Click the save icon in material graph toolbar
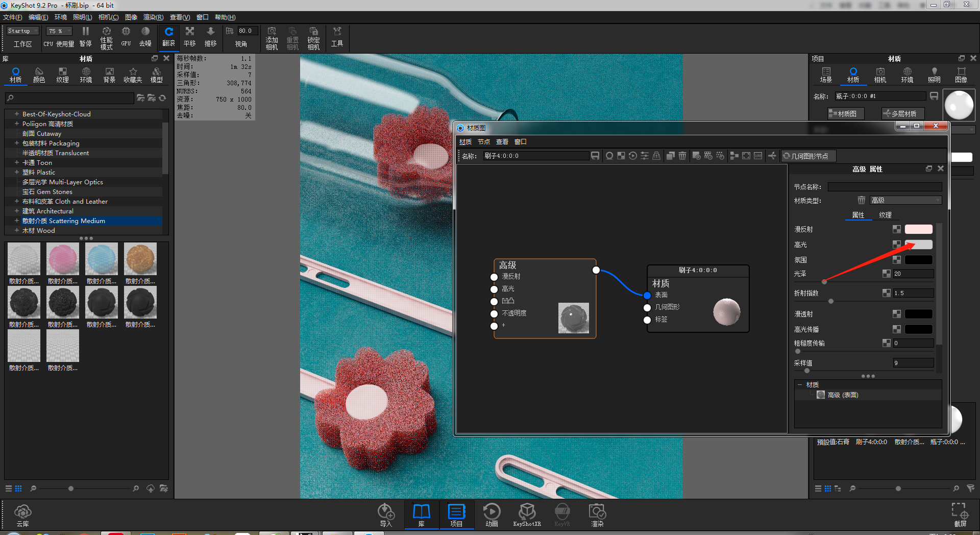980x535 pixels. tap(595, 156)
